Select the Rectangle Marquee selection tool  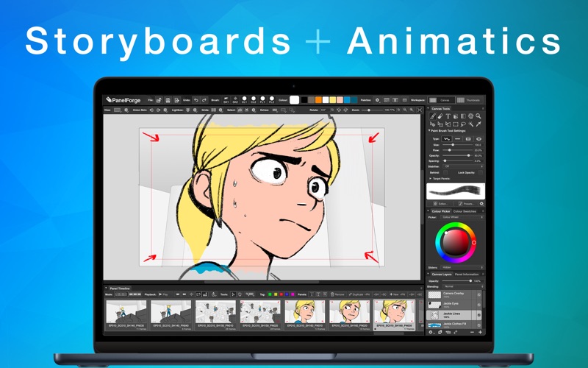[456, 124]
